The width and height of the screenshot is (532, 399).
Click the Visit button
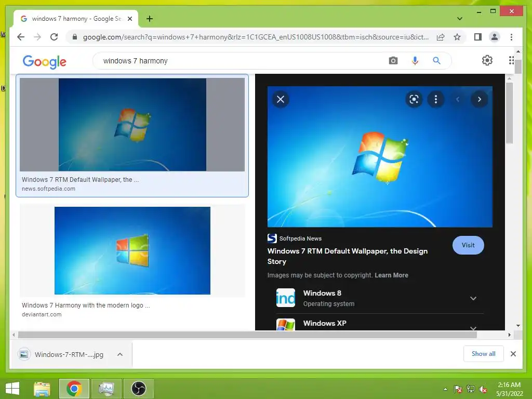(468, 245)
